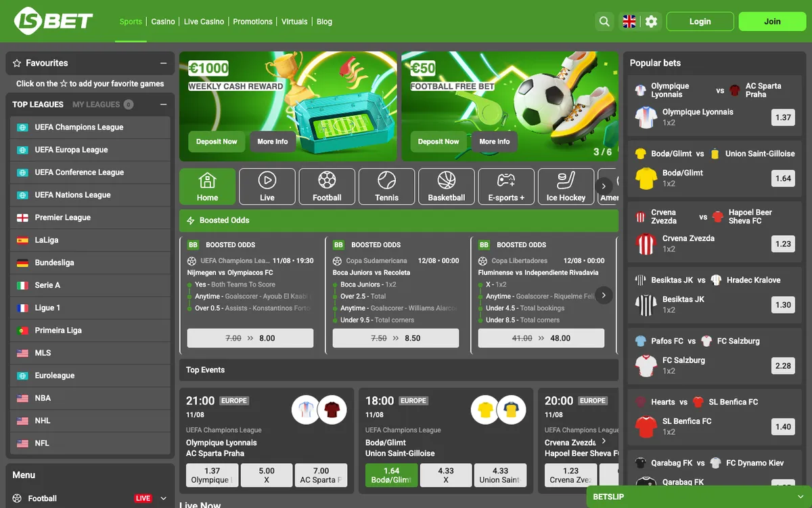Pick 7.00 AC Sparta in Top Events
812x508 pixels.
[321, 475]
